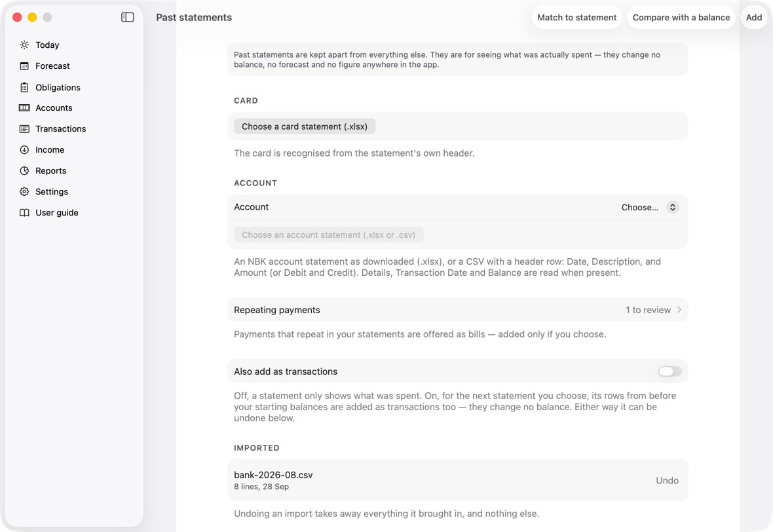Toggle the sidebar with the panel icon
Viewport: 773px width, 532px height.
pos(128,17)
